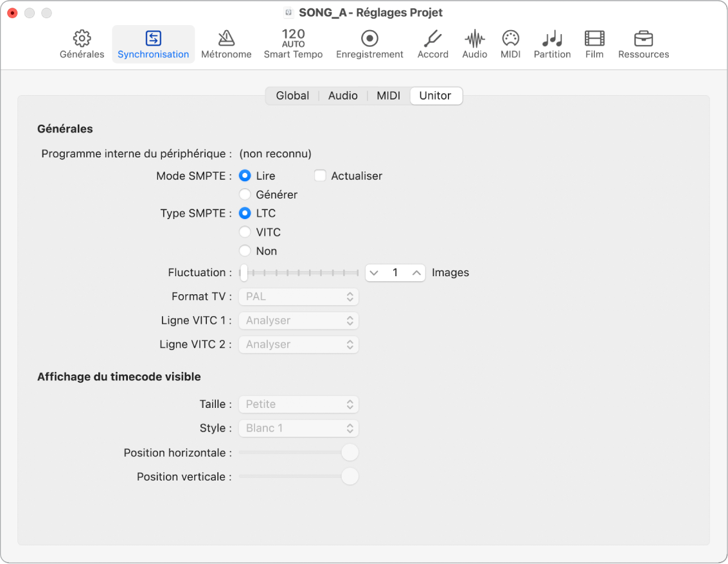Increase Fluctuation value with up arrow
Screen dimensions: 728x564
coord(417,273)
